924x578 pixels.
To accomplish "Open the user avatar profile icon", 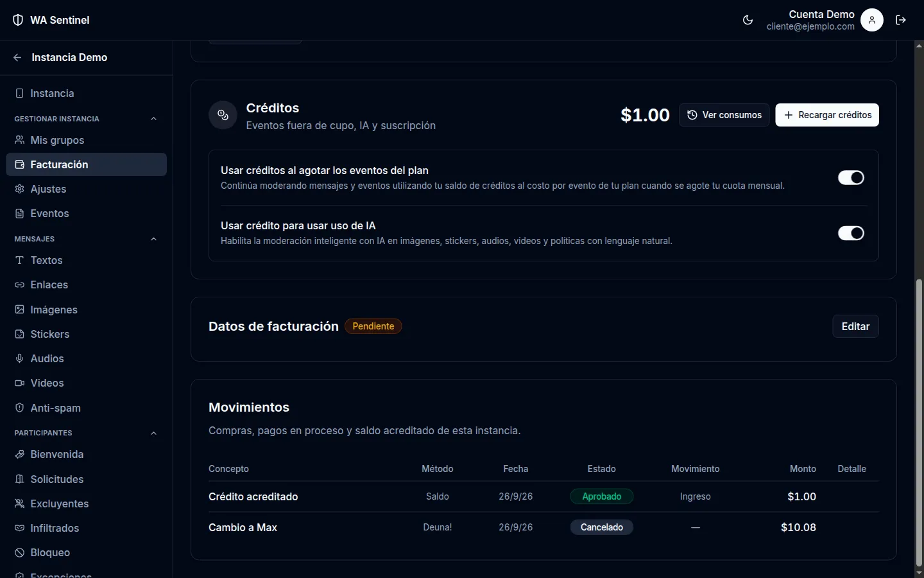I will [871, 20].
